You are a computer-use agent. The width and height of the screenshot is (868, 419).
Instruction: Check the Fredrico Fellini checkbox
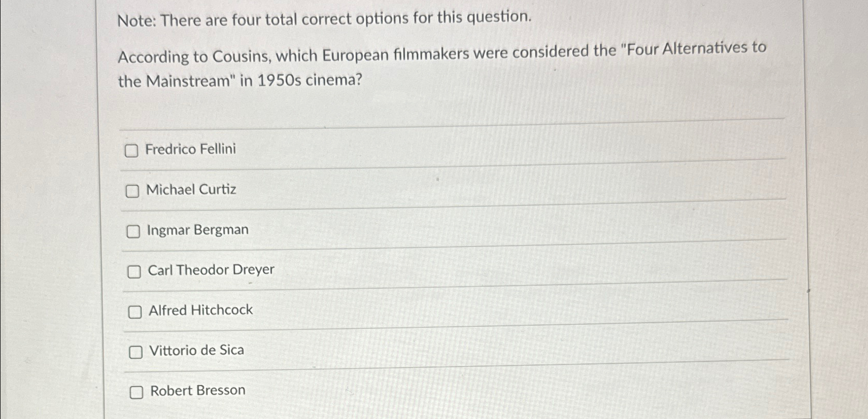[133, 151]
